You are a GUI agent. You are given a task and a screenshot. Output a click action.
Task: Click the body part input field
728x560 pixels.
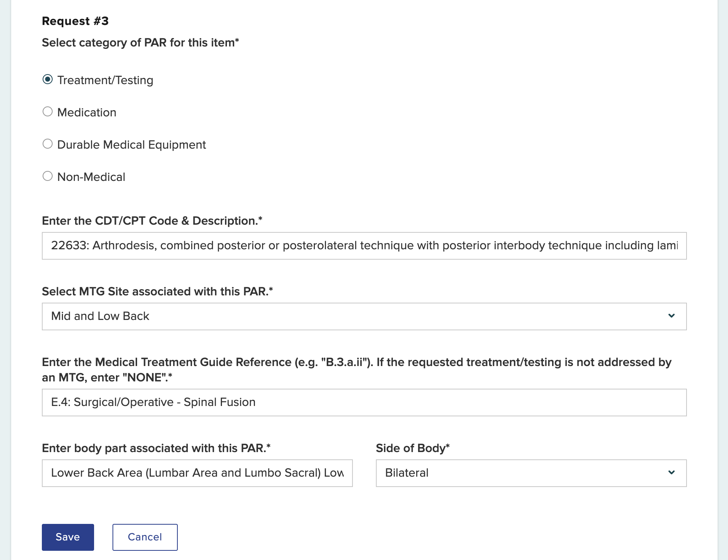pos(197,473)
